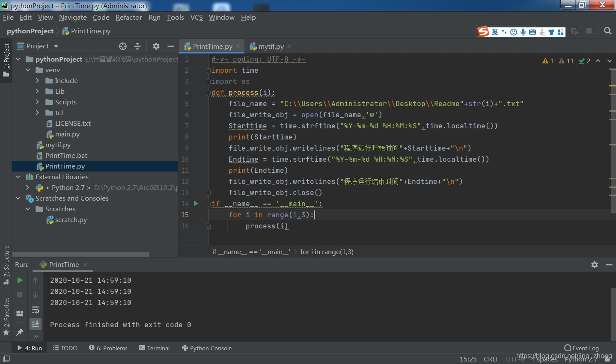This screenshot has height=364, width=616.
Task: Open the TODO tool window
Action: (65, 348)
